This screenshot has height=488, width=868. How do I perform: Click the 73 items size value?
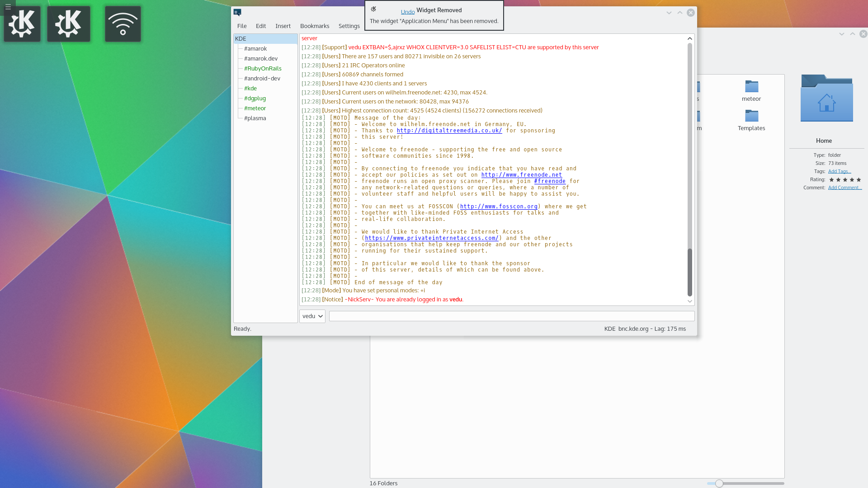[837, 163]
